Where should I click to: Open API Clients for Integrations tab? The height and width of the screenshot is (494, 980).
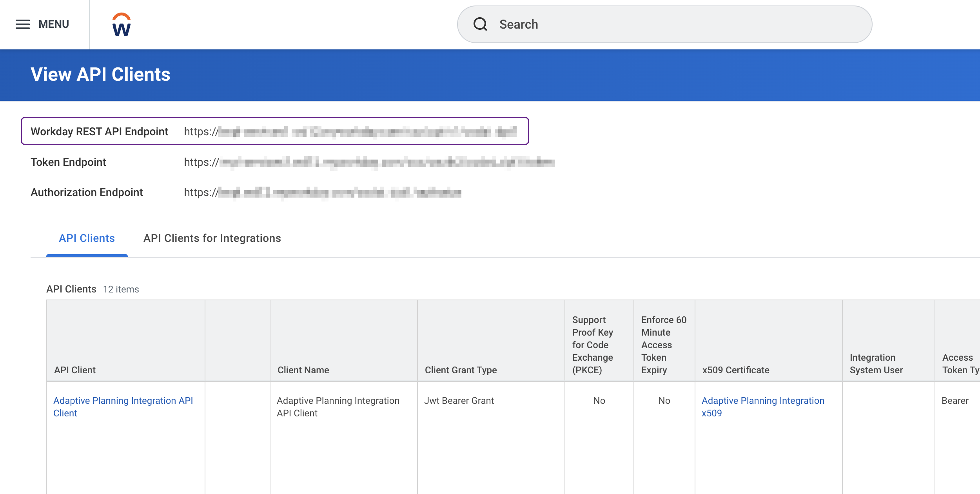click(x=212, y=238)
